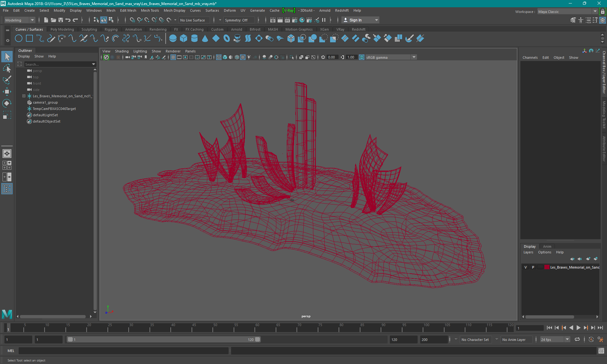The image size is (607, 364).
Task: Toggle textured display checker icon
Action: (x=243, y=57)
